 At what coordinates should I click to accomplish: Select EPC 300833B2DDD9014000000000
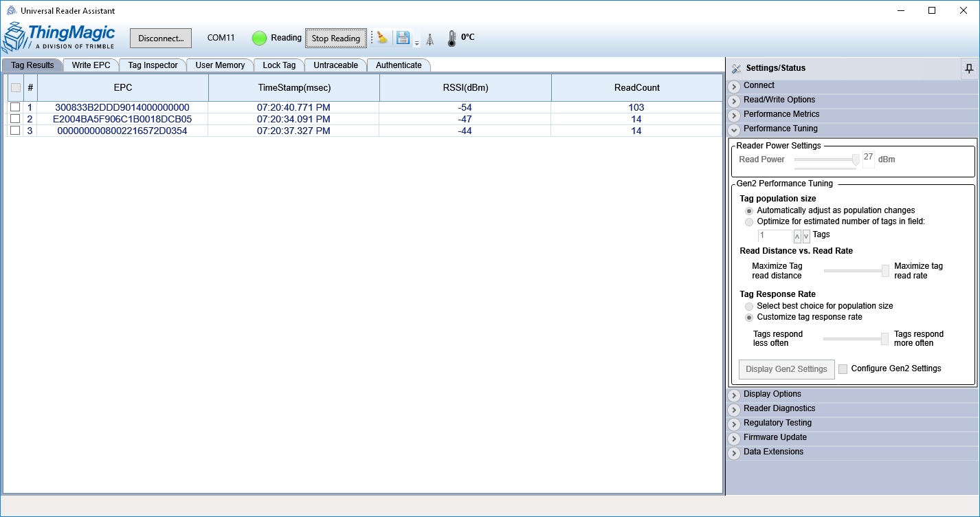click(x=122, y=107)
